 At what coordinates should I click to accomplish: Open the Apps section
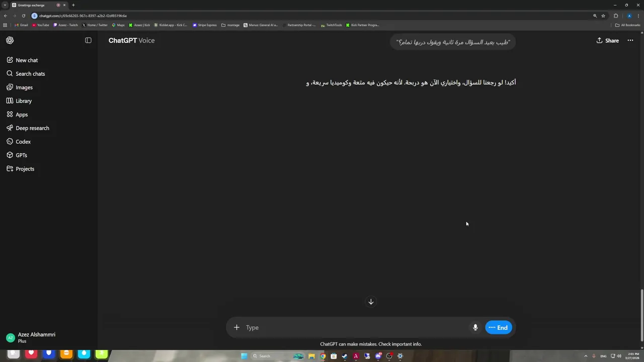pos(48,114)
